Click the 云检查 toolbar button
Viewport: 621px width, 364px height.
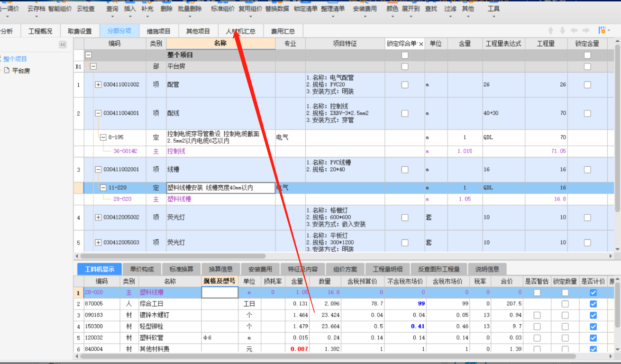point(86,9)
